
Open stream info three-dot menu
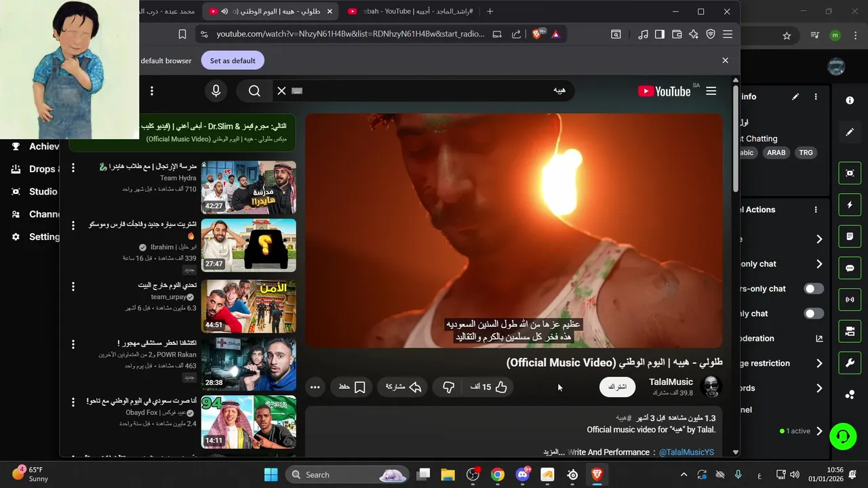[x=816, y=97]
